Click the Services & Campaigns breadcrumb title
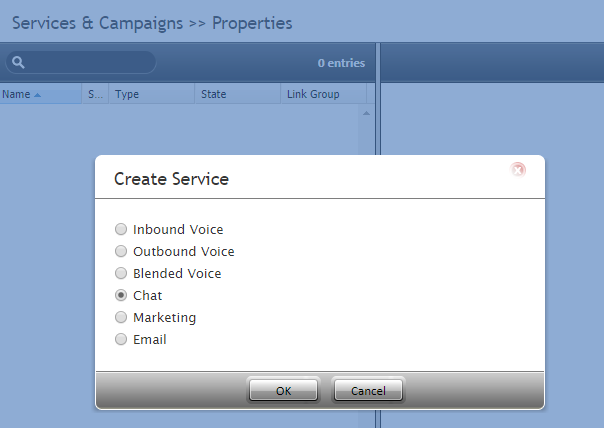The width and height of the screenshot is (604, 428). (97, 23)
